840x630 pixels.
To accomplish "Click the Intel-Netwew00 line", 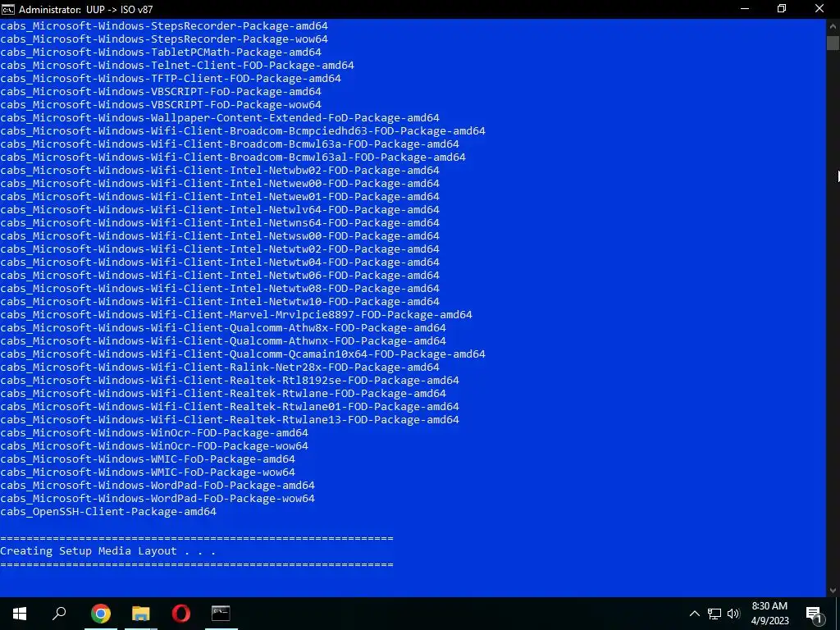I will [220, 183].
